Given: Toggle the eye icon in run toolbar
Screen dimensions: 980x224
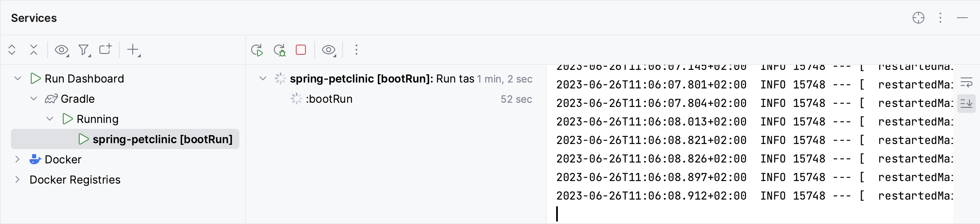Looking at the screenshot, I should click(x=328, y=50).
